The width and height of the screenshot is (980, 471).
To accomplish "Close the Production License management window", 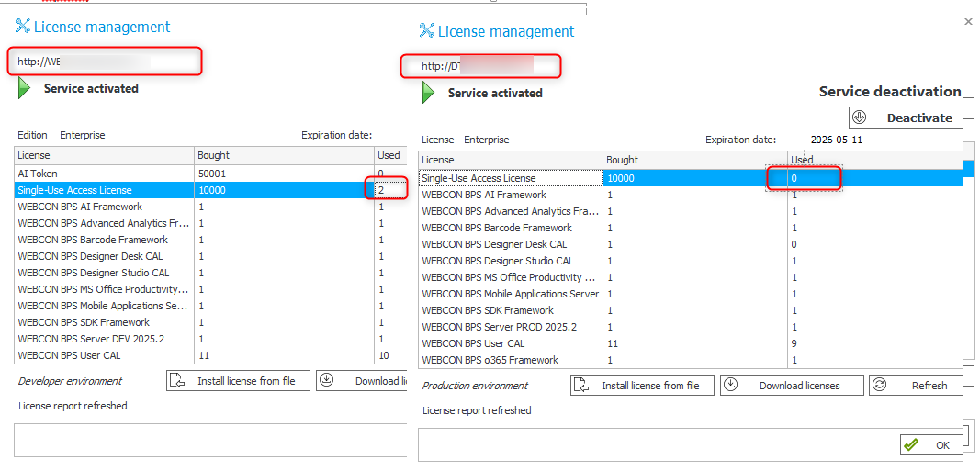I will 968,21.
